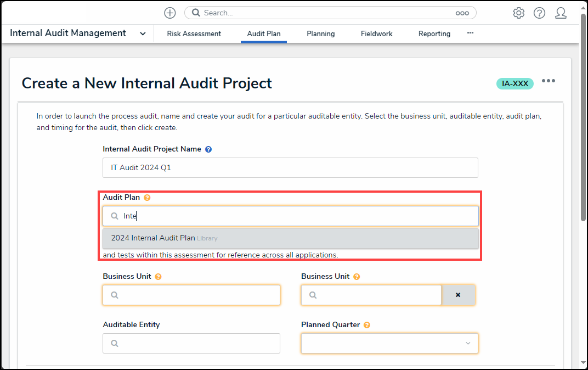This screenshot has width=588, height=370.
Task: Click the left Business Unit search field
Action: click(x=191, y=295)
